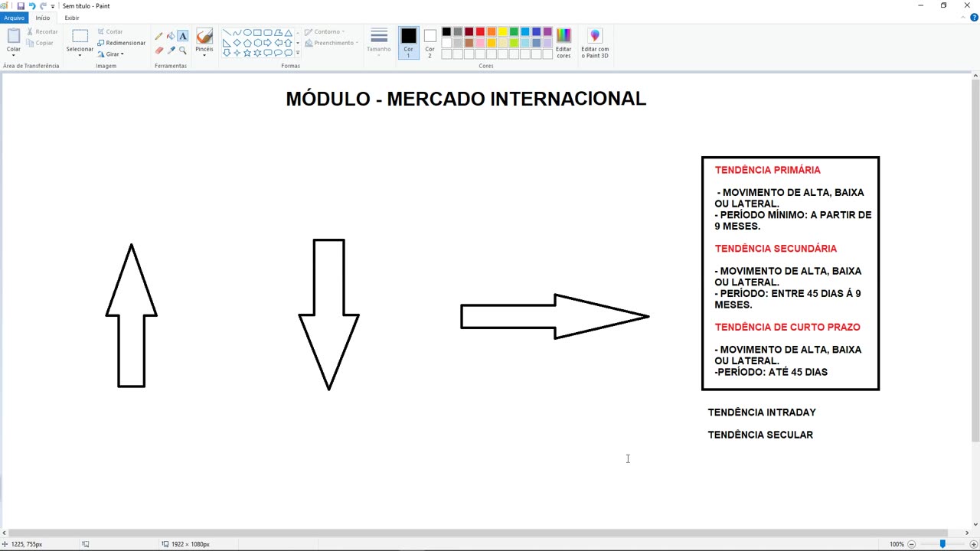The image size is (980, 551).
Task: Click the Redimensionar resize button
Action: (121, 43)
